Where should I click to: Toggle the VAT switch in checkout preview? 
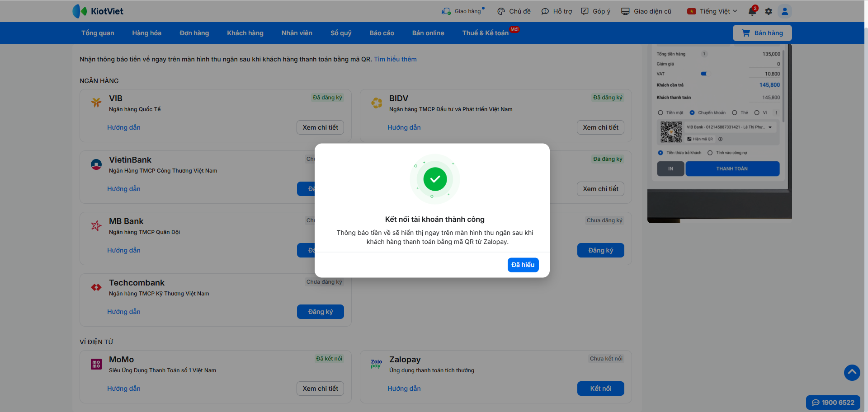tap(704, 74)
